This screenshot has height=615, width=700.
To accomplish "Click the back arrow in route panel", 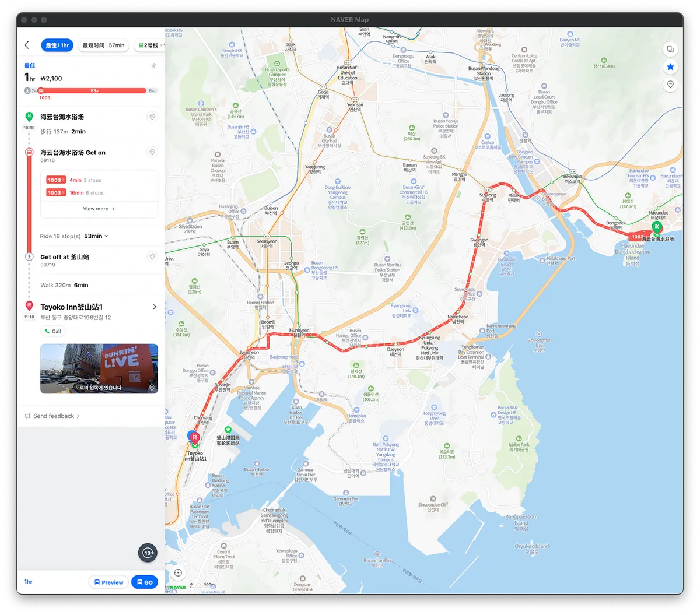I will point(27,45).
